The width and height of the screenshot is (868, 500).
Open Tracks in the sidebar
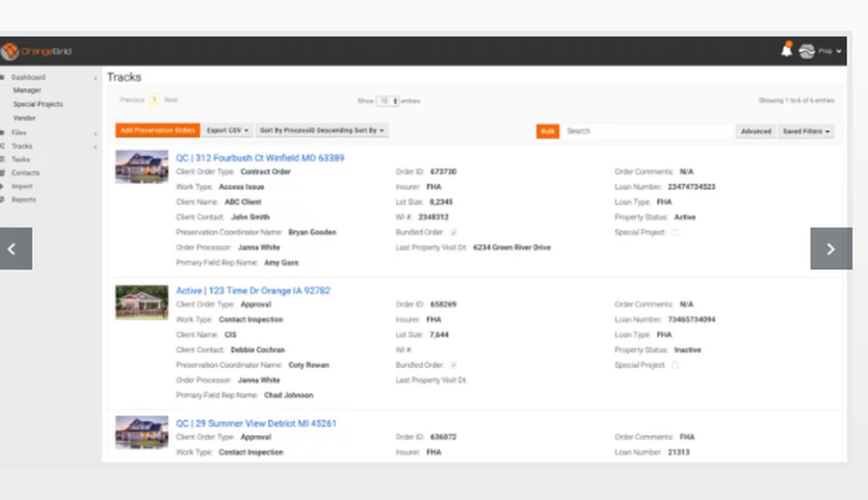point(23,146)
